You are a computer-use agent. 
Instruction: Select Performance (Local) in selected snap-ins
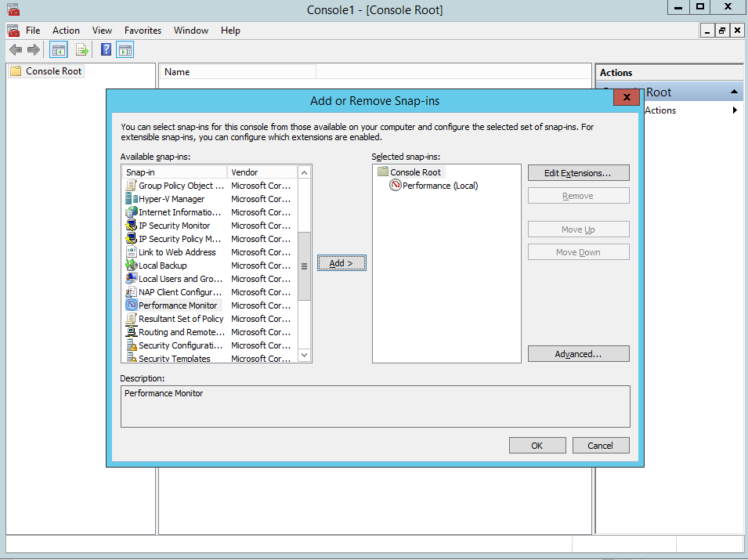(439, 186)
